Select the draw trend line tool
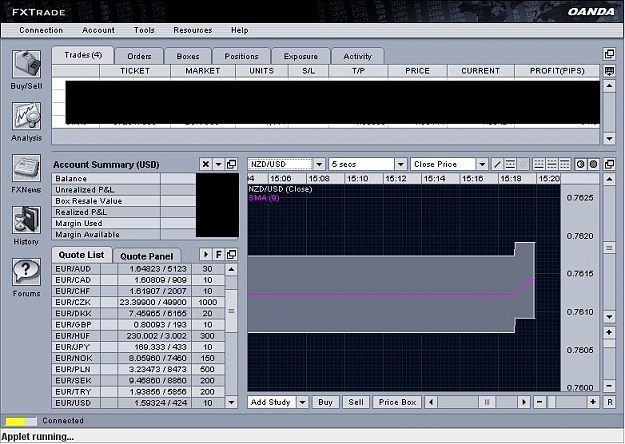 click(497, 164)
